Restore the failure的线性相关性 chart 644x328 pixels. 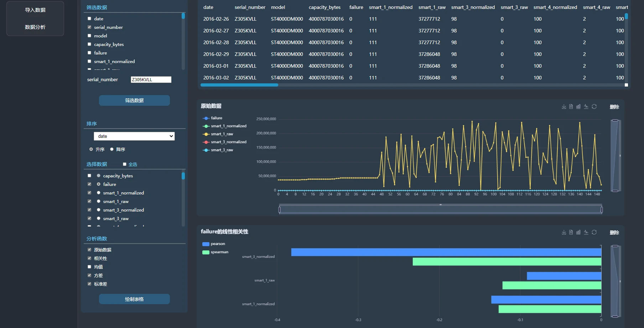594,232
